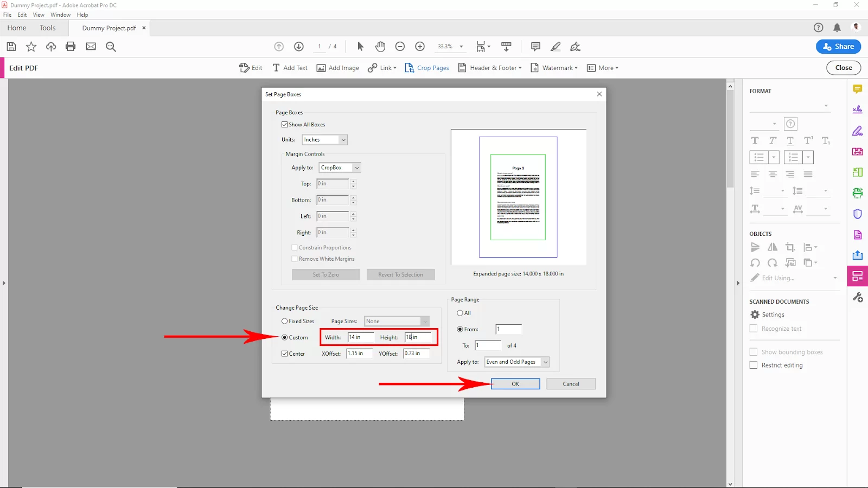Zoom out with minus icon

click(x=400, y=47)
